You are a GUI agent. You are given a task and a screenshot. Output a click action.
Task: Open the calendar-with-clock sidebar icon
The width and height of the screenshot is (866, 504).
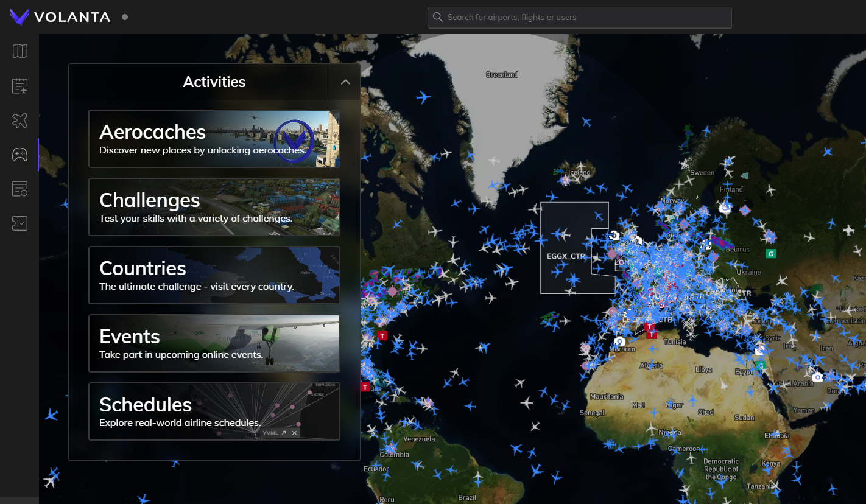(20, 189)
